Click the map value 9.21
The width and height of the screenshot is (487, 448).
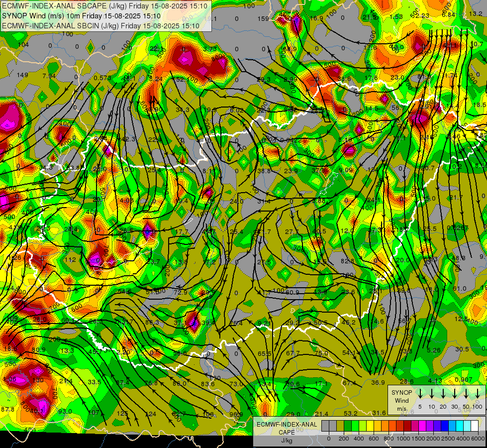264,324
